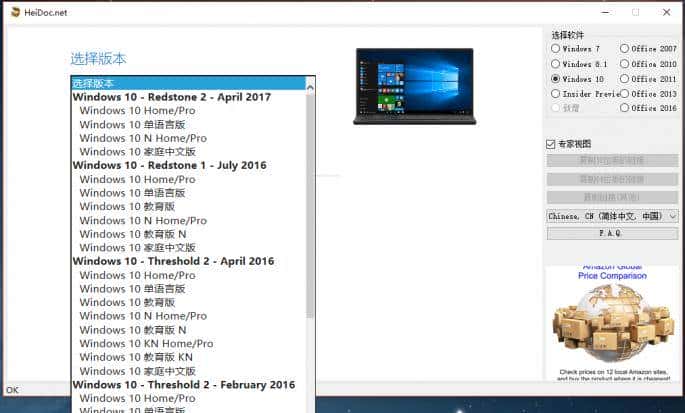Pick Windows 10 Home/Pro under Threshold 2 April 2016
Viewport: 685px width, 413px height.
(x=137, y=275)
